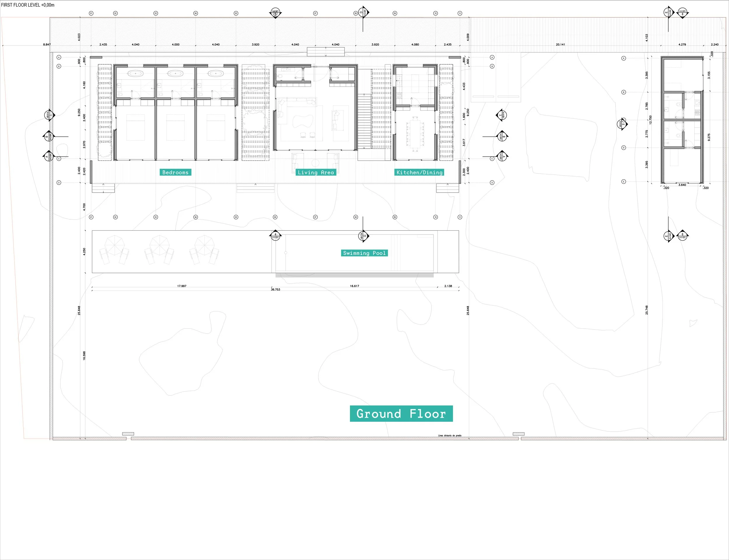Select grid bubble E on the right detail plan
The width and height of the screenshot is (729, 560).
pos(624,181)
